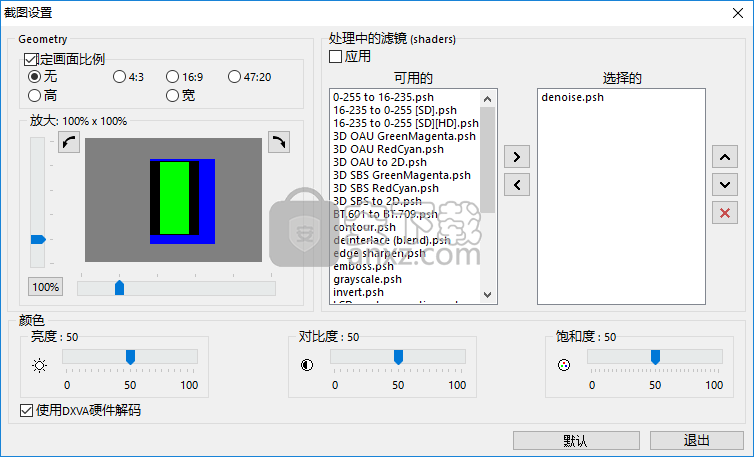This screenshot has width=754, height=457.
Task: Select the 高 radio option
Action: [x=34, y=95]
